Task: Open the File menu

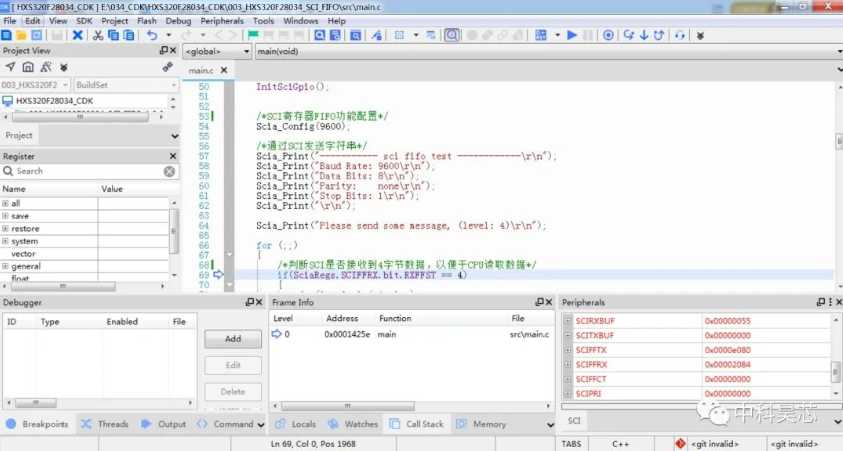Action: tap(10, 21)
